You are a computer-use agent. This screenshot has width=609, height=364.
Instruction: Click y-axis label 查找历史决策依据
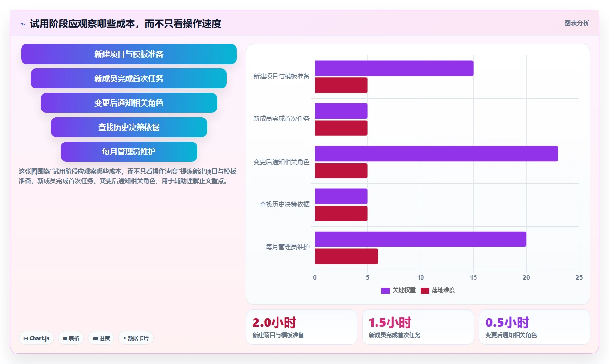[285, 204]
